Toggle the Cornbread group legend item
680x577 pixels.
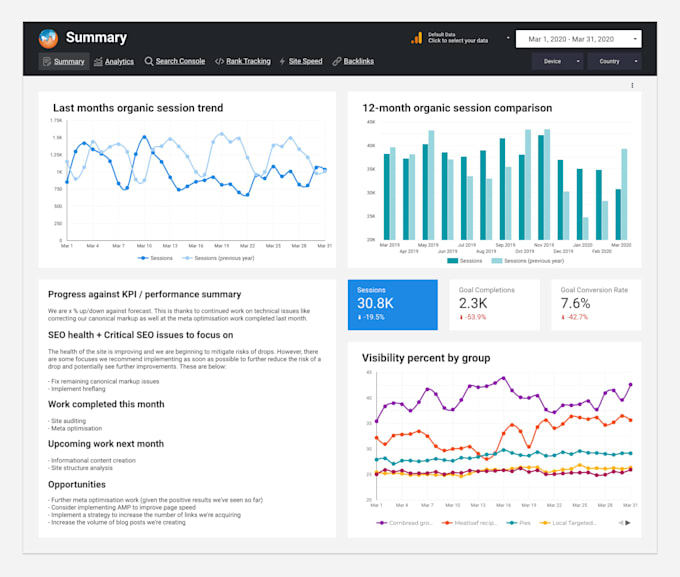point(404,523)
